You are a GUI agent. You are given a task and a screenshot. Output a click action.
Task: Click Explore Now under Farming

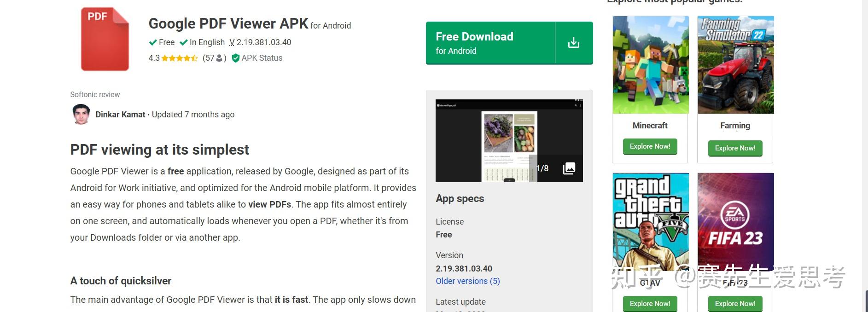pos(735,148)
